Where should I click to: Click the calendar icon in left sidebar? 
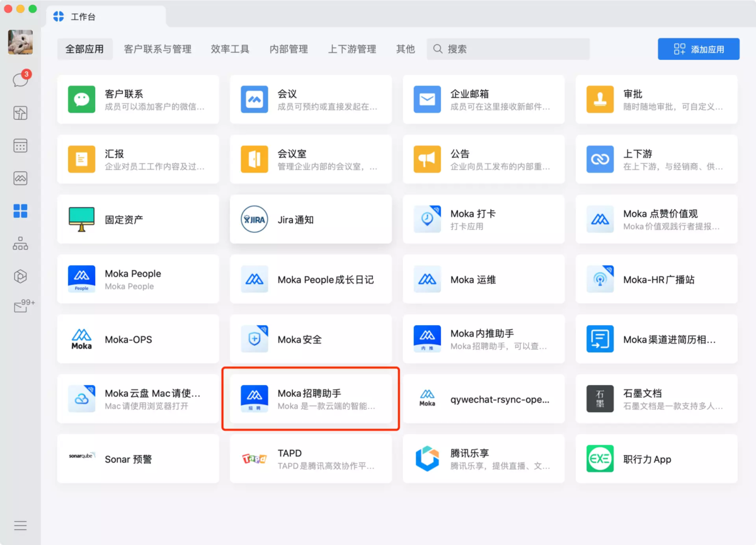pos(20,146)
